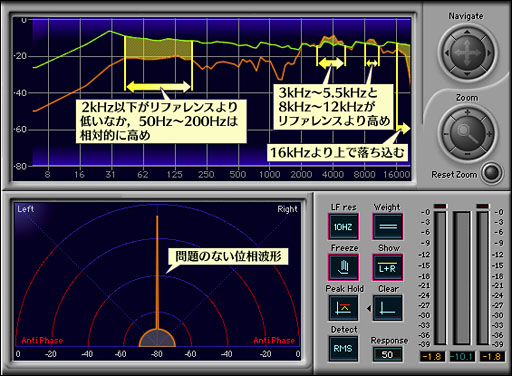Image resolution: width=512 pixels, height=376 pixels.
Task: Click the Navigate right arrow
Action: tap(489, 53)
